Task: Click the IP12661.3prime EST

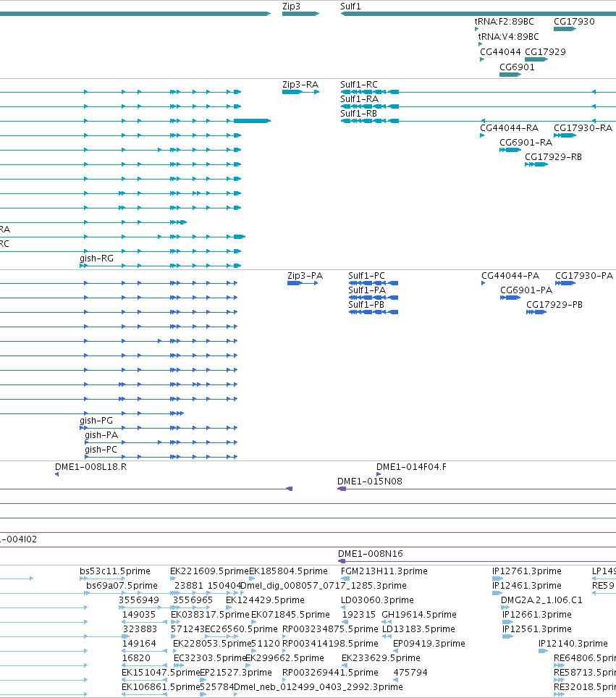Action: 507,622
